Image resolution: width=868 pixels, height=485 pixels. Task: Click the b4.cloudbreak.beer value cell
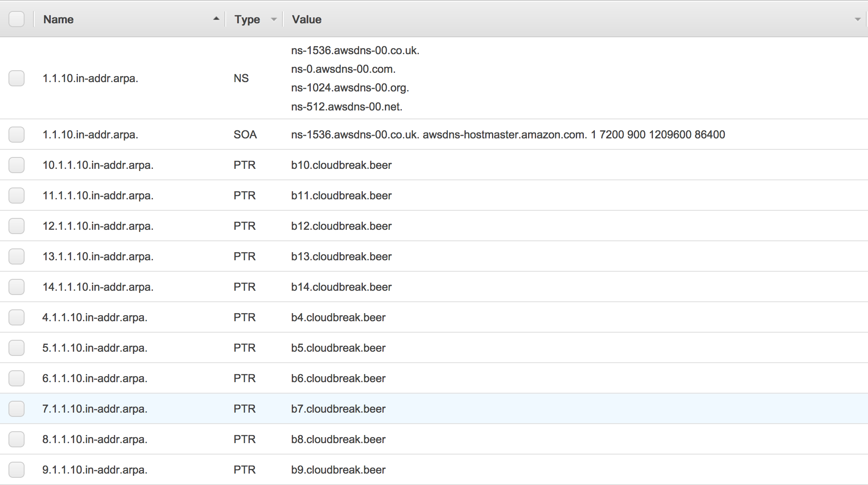(338, 317)
